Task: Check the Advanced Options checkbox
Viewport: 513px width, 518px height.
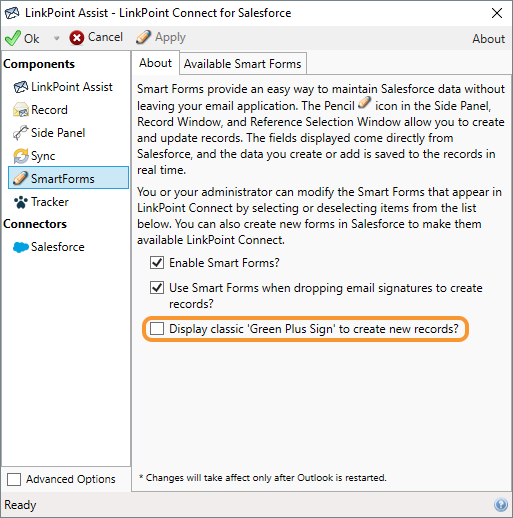Action: click(14, 479)
